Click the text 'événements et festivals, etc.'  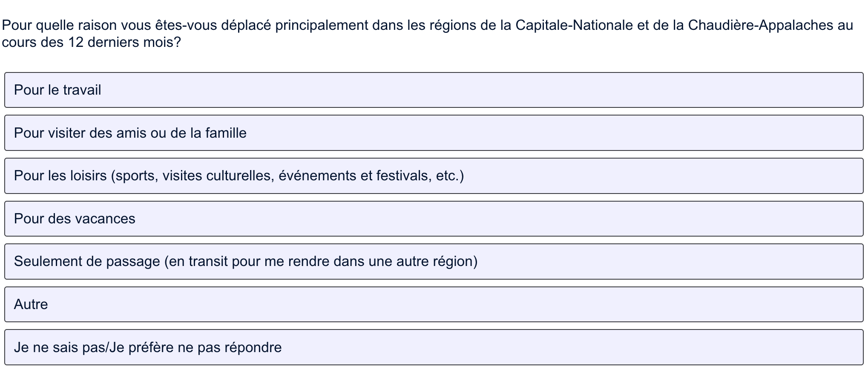371,176
